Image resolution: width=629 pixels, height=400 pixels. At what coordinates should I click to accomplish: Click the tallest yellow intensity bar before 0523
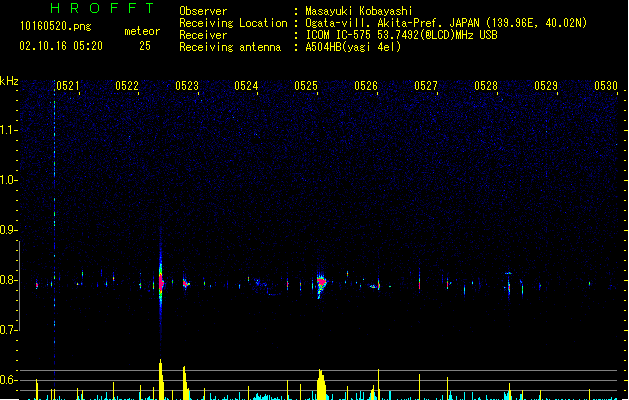[x=161, y=380]
